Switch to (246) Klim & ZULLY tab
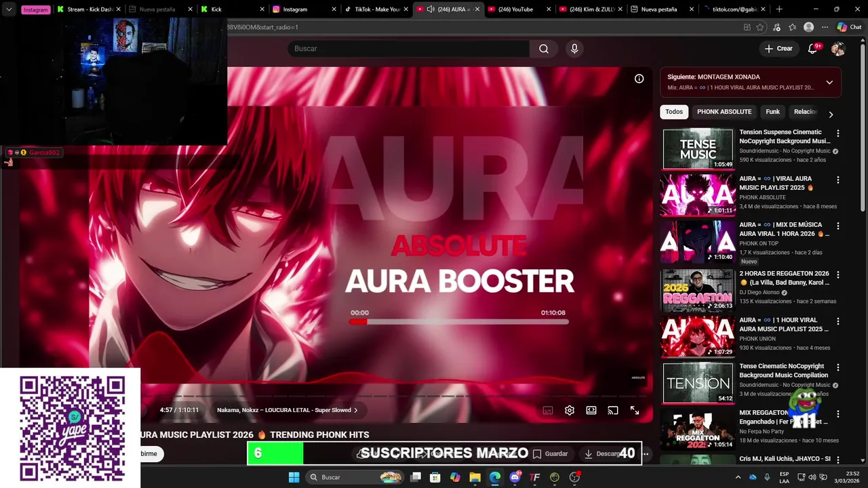Screen dimensions: 868x488 click(x=591, y=9)
